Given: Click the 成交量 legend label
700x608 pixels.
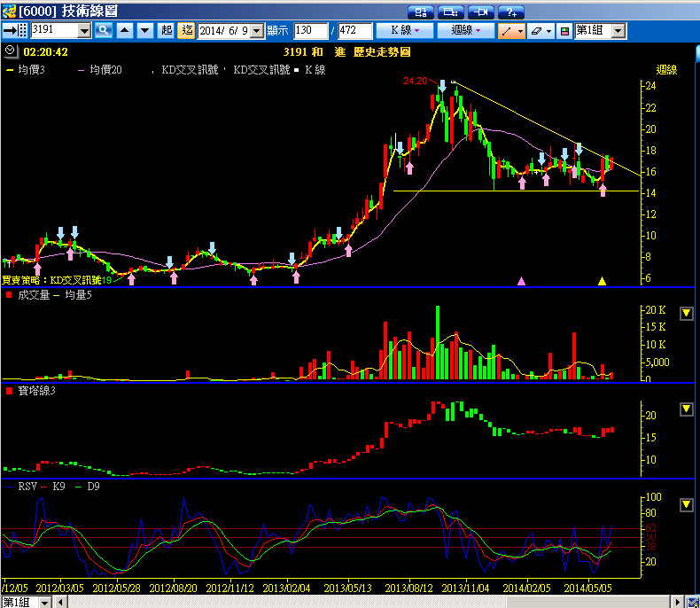Looking at the screenshot, I should pos(34,294).
